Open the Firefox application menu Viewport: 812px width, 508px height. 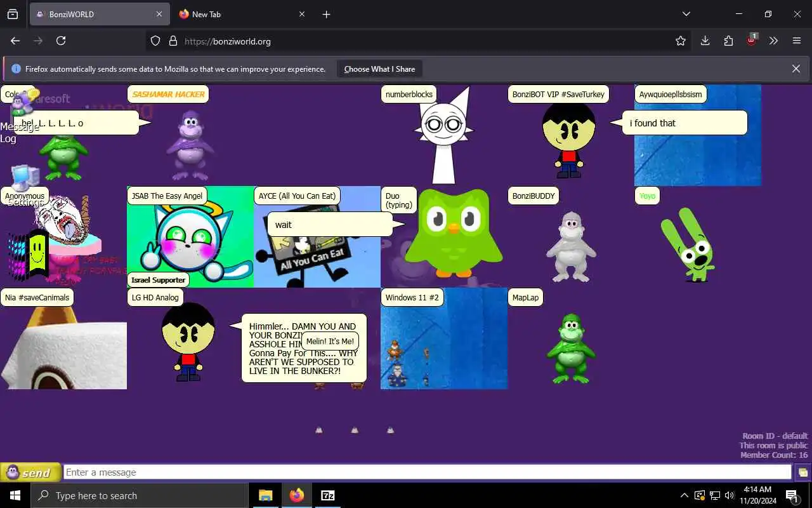(797, 41)
